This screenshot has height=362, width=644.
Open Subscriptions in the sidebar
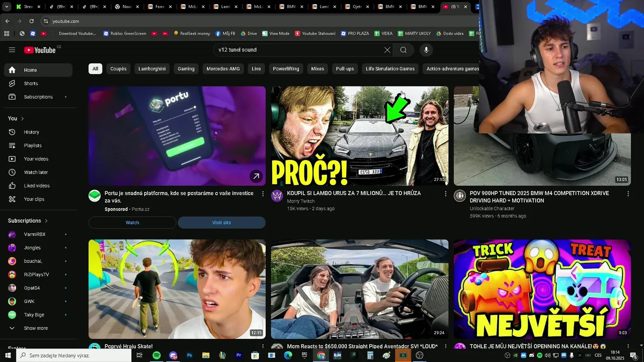click(x=38, y=97)
